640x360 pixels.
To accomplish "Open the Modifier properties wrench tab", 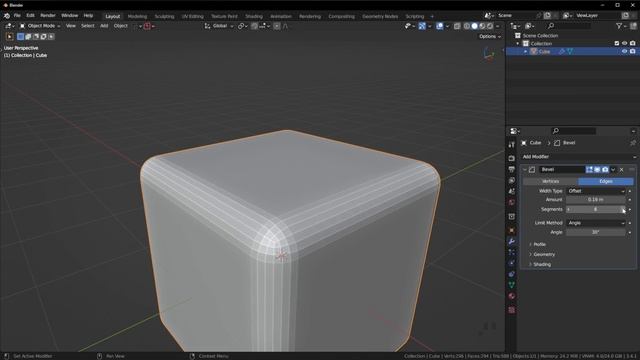I will click(x=511, y=241).
